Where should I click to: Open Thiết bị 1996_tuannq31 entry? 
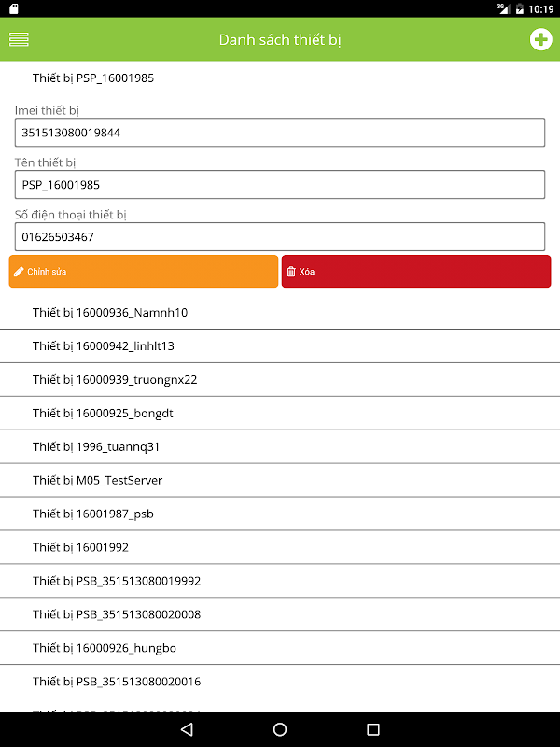tap(280, 447)
